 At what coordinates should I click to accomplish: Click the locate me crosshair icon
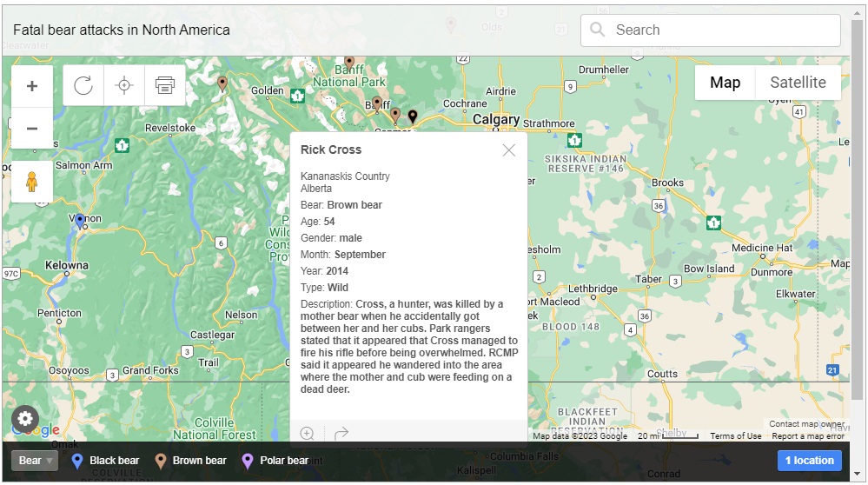(x=124, y=85)
